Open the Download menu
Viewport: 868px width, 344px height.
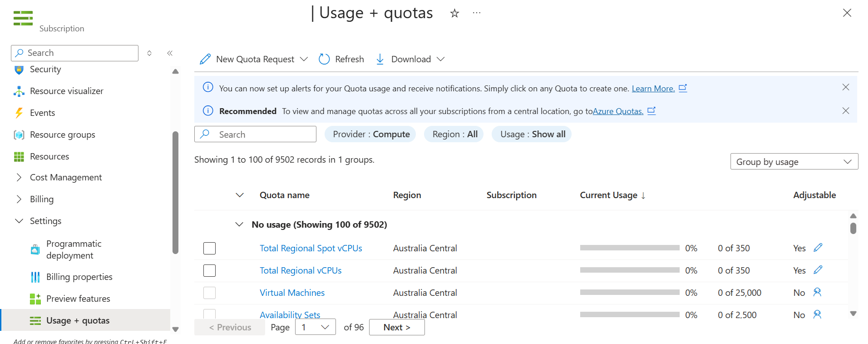tap(410, 59)
